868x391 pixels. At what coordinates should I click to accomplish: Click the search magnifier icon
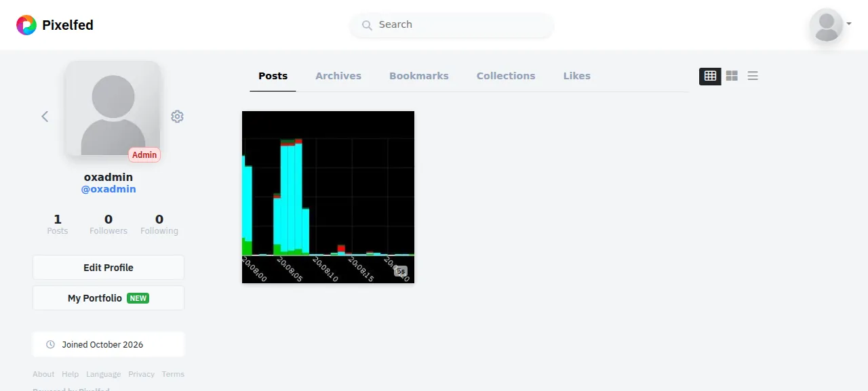(367, 25)
